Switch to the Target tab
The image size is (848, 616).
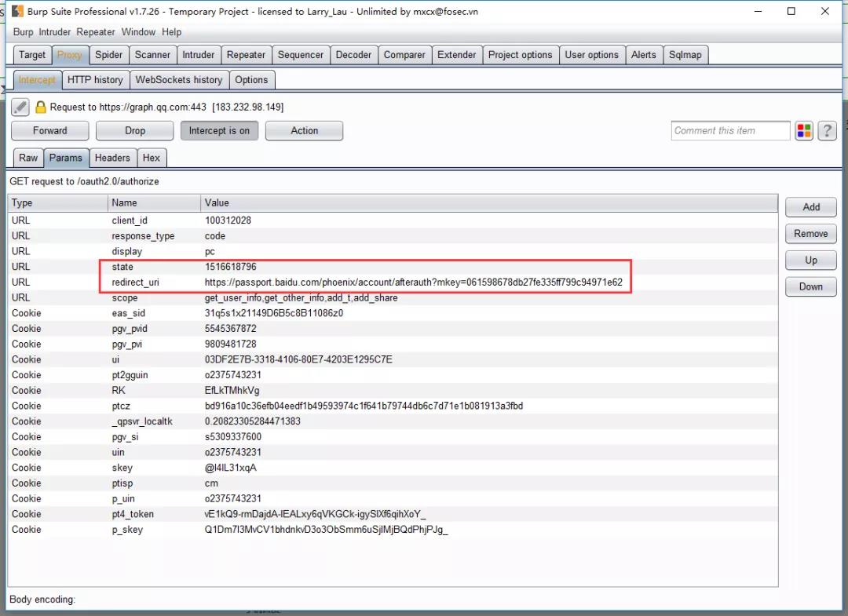click(32, 55)
